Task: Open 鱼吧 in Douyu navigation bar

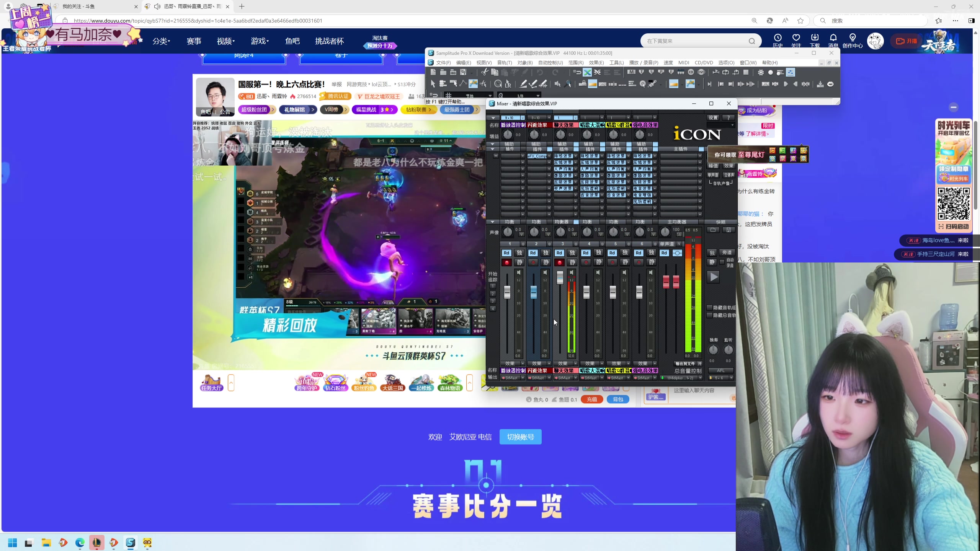Action: 292,41
